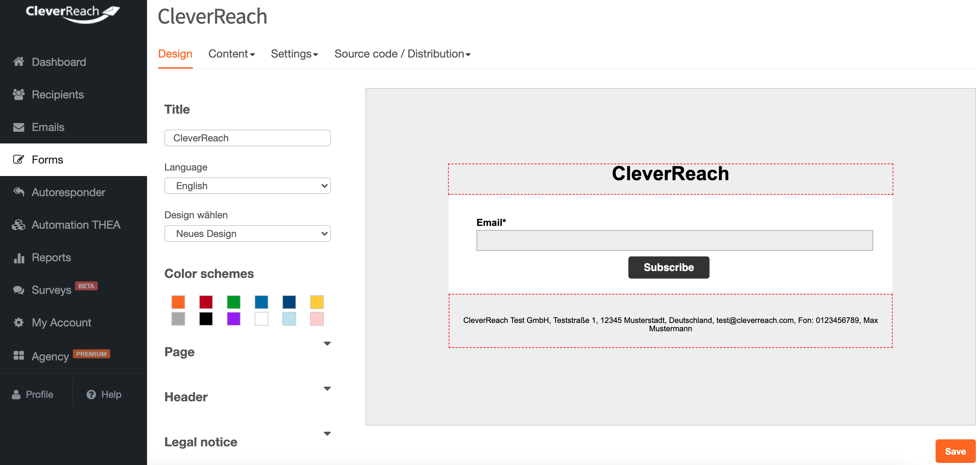Select the purple color scheme swatch
The image size is (980, 465).
[234, 319]
